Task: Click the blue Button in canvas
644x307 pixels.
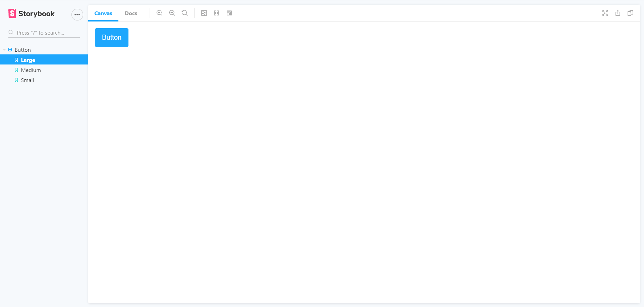Action: [x=112, y=38]
